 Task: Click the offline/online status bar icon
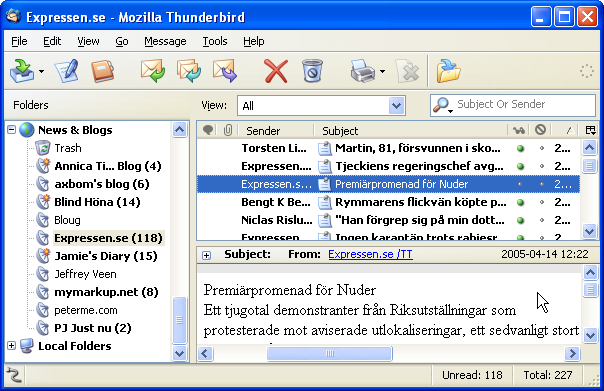[x=14, y=375]
